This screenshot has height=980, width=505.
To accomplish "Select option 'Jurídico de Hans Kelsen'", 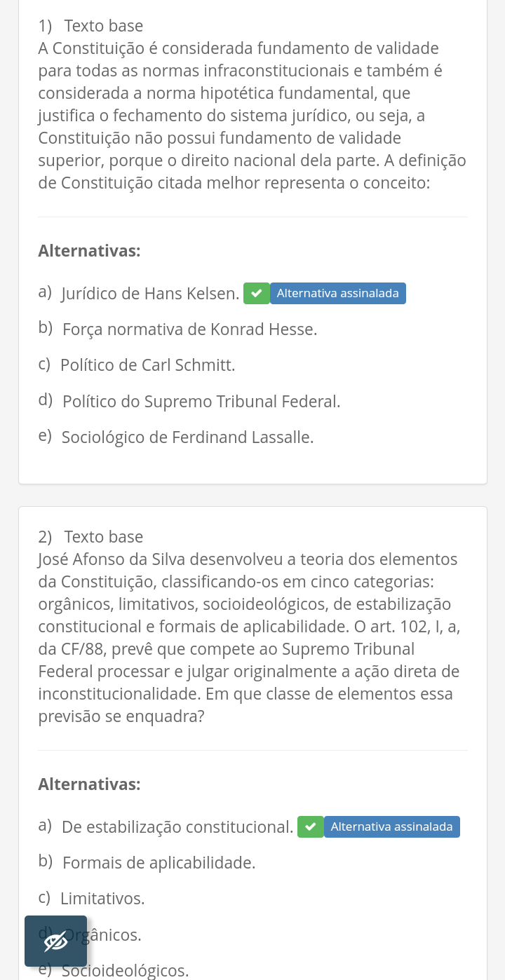I will coord(150,294).
